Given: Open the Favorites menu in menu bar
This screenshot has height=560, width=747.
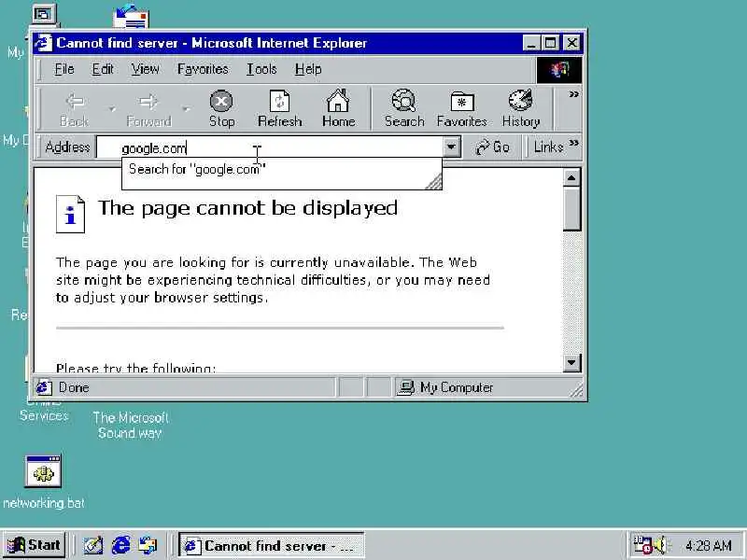Looking at the screenshot, I should click(x=203, y=69).
